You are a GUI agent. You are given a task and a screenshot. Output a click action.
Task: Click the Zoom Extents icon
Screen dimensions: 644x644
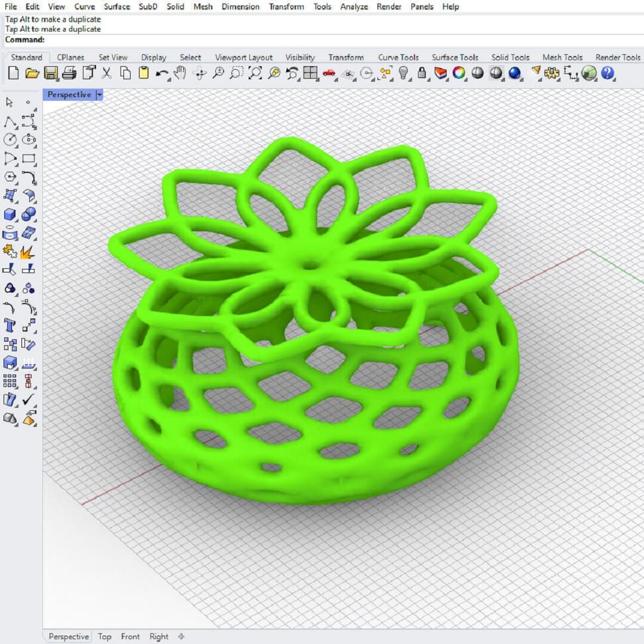pos(255,73)
